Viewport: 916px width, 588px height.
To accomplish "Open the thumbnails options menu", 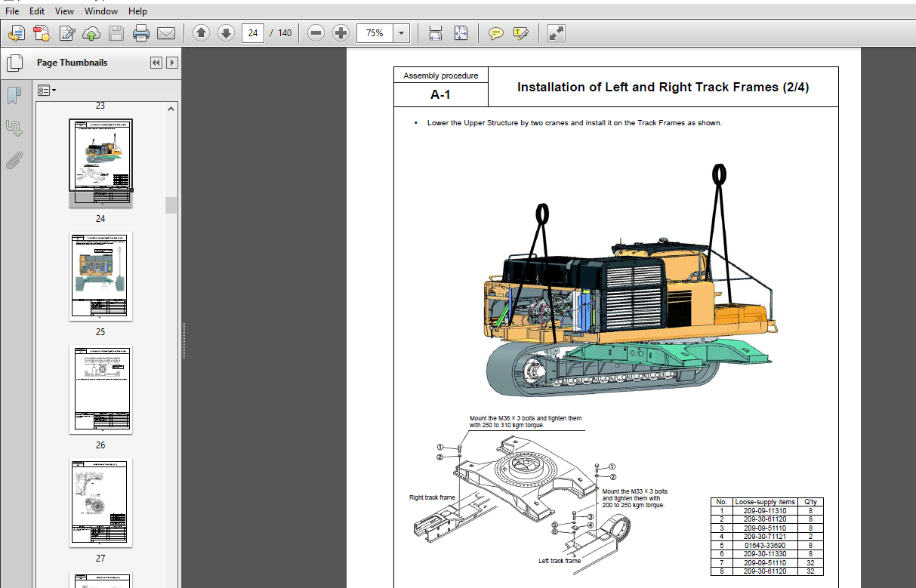I will tap(47, 90).
